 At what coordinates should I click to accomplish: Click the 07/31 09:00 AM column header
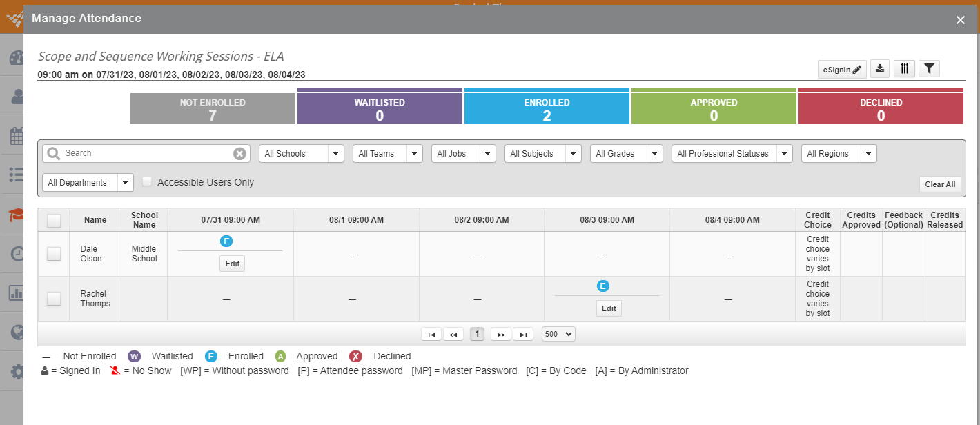click(231, 220)
